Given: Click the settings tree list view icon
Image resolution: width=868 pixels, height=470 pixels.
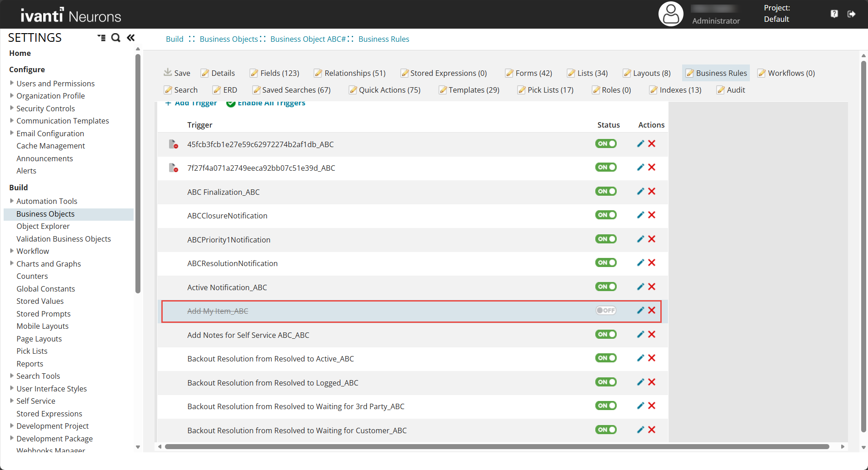Looking at the screenshot, I should pyautogui.click(x=101, y=38).
